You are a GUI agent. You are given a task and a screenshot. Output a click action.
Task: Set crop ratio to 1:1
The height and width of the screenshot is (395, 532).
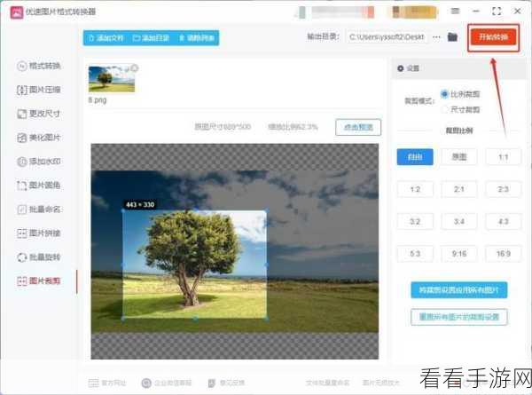pyautogui.click(x=503, y=157)
